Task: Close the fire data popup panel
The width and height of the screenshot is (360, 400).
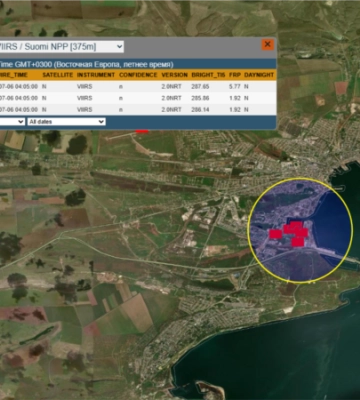Action: [267, 44]
